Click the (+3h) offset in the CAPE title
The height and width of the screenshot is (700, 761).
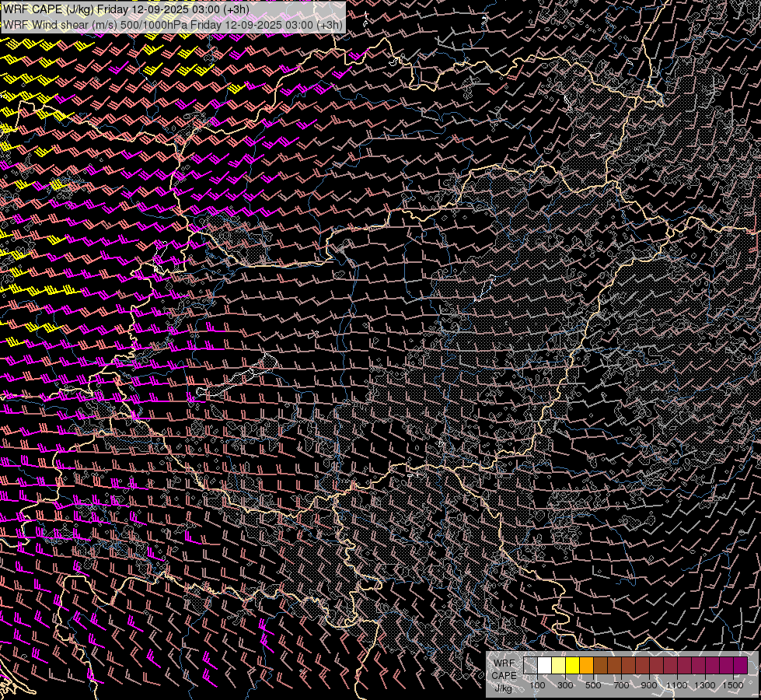[x=236, y=9]
